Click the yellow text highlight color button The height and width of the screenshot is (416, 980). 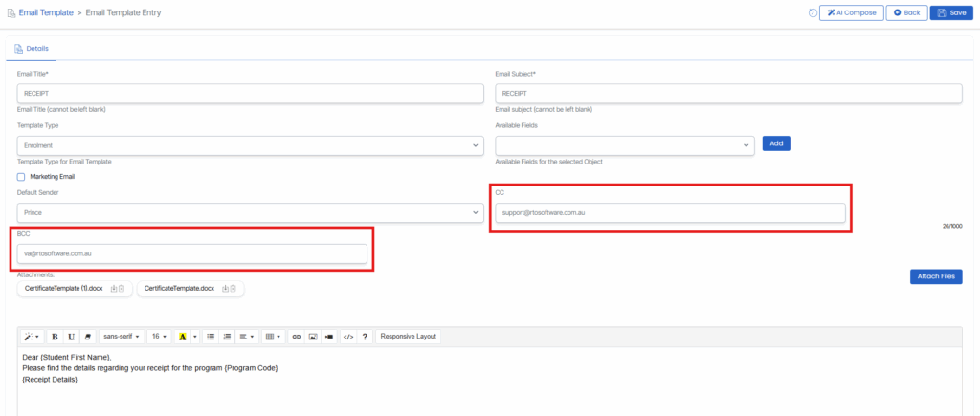(183, 337)
